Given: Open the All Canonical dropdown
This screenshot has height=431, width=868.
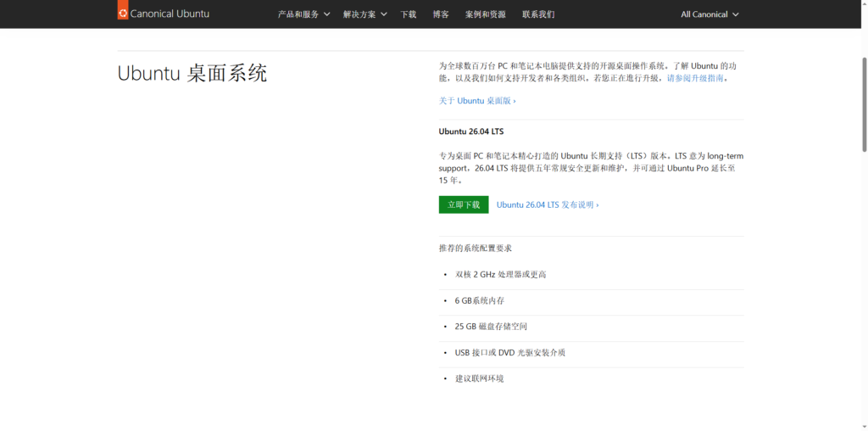Looking at the screenshot, I should pos(709,14).
